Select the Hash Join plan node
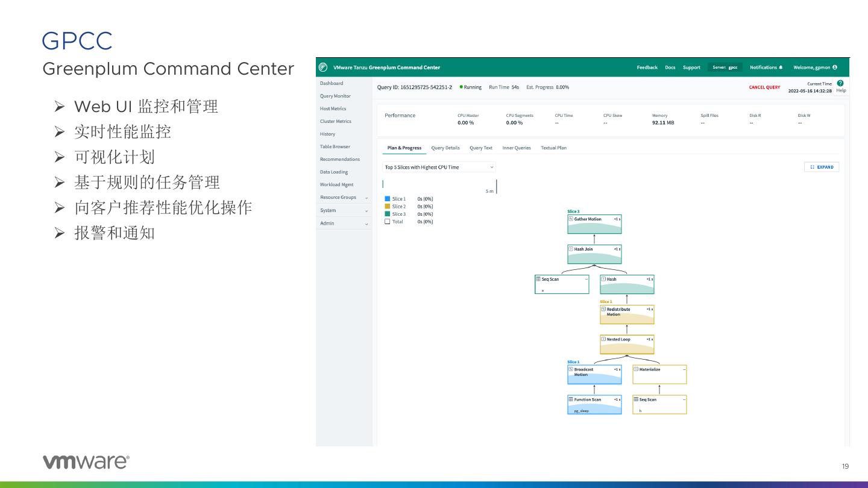 (x=594, y=254)
